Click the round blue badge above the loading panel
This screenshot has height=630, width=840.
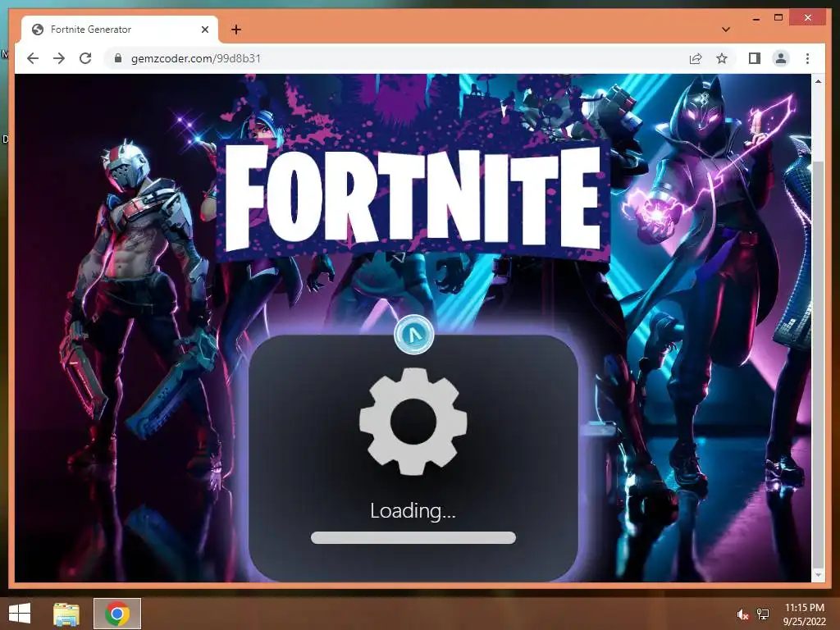pyautogui.click(x=413, y=335)
